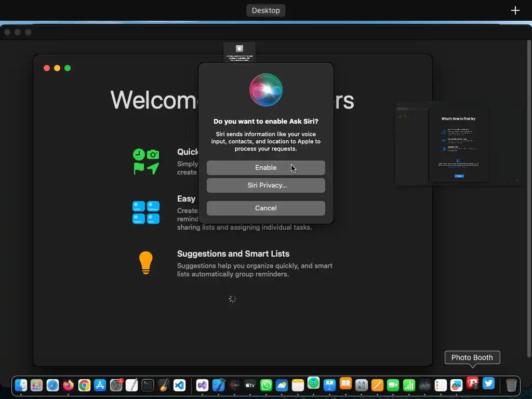Open Apple TV app in the Dock
Viewport: 532px width, 399px height.
pos(250,385)
